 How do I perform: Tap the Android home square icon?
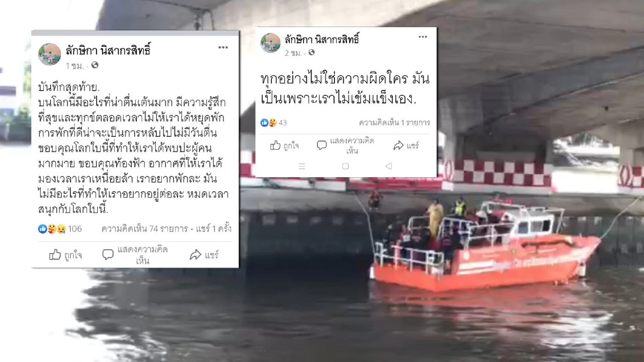point(345,166)
